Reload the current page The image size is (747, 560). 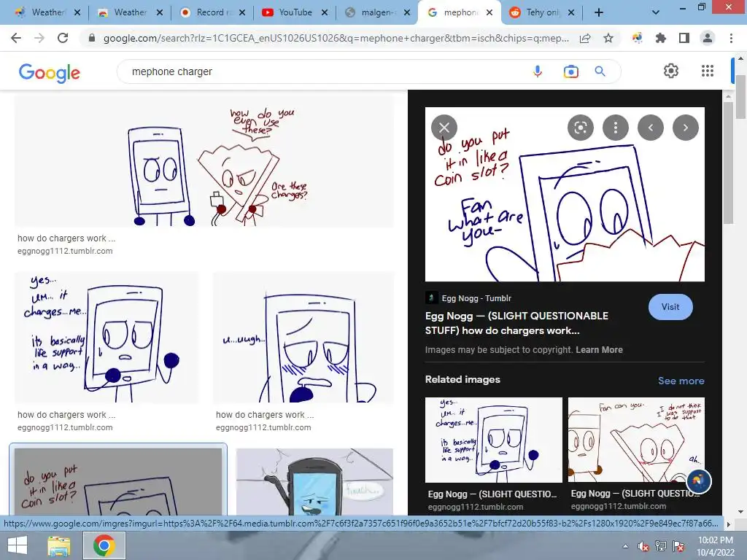coord(63,38)
